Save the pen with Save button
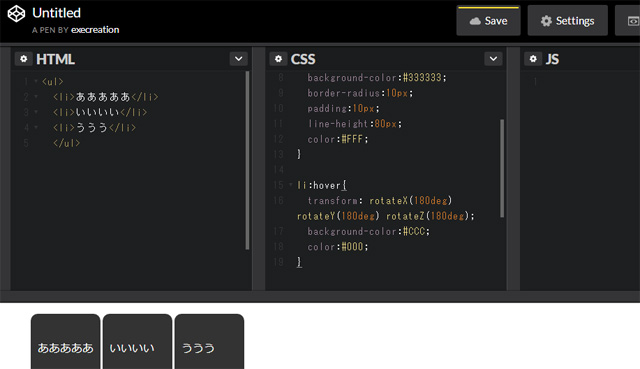The height and width of the screenshot is (369, 640). point(488,21)
